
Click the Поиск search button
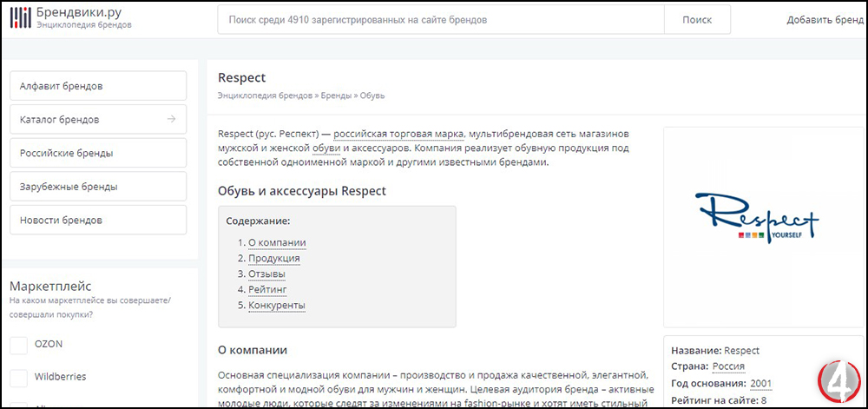click(x=697, y=20)
